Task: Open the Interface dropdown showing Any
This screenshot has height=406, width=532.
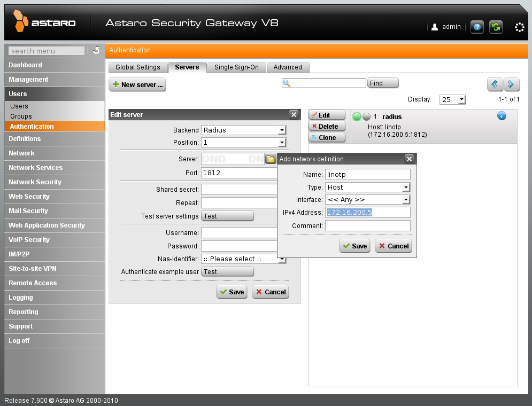Action: [x=367, y=200]
